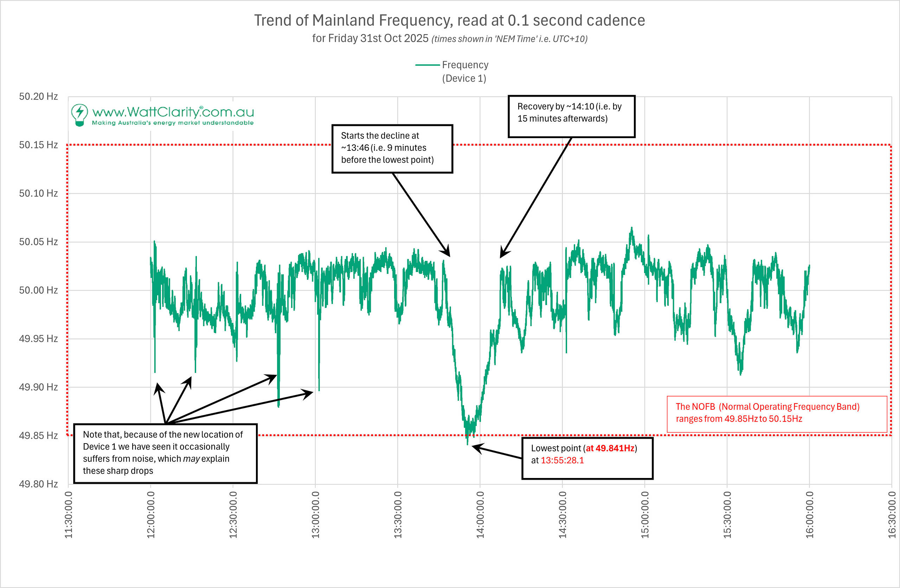Click the 12:00:00.0 x-axis time label
Image resolution: width=900 pixels, height=588 pixels.
150,515
